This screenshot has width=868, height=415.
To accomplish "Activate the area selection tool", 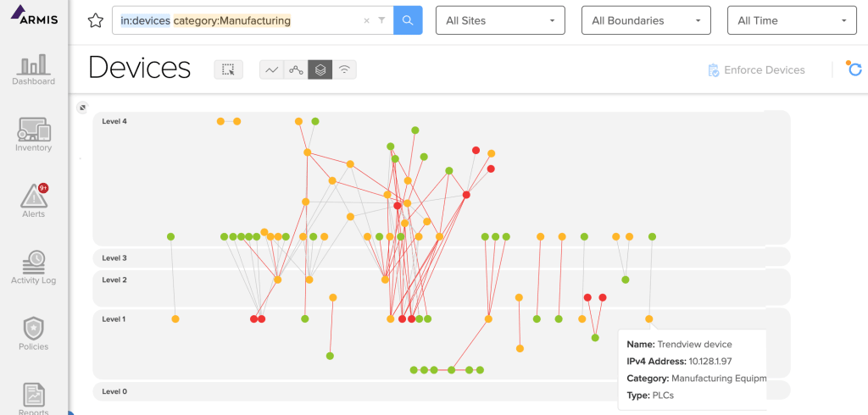I will (229, 69).
